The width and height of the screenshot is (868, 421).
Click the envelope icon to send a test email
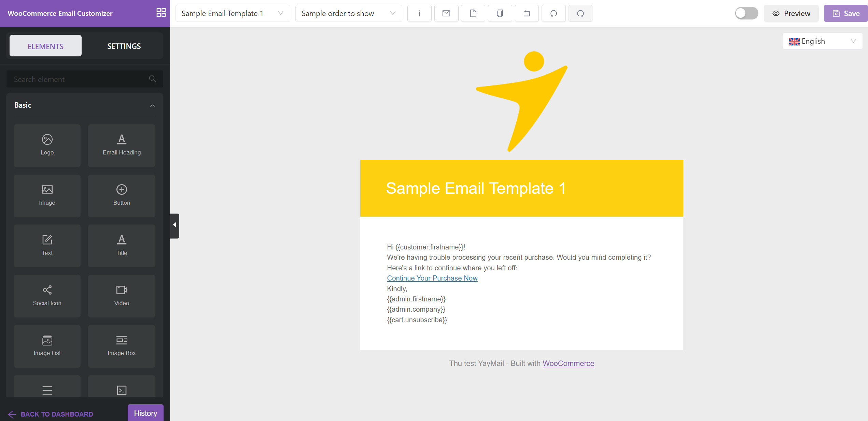tap(446, 13)
